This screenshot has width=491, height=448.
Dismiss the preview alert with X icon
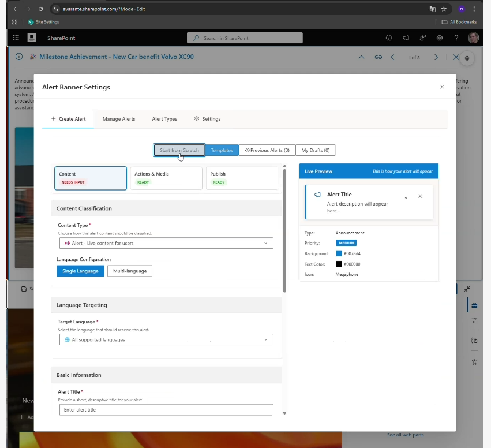click(420, 196)
